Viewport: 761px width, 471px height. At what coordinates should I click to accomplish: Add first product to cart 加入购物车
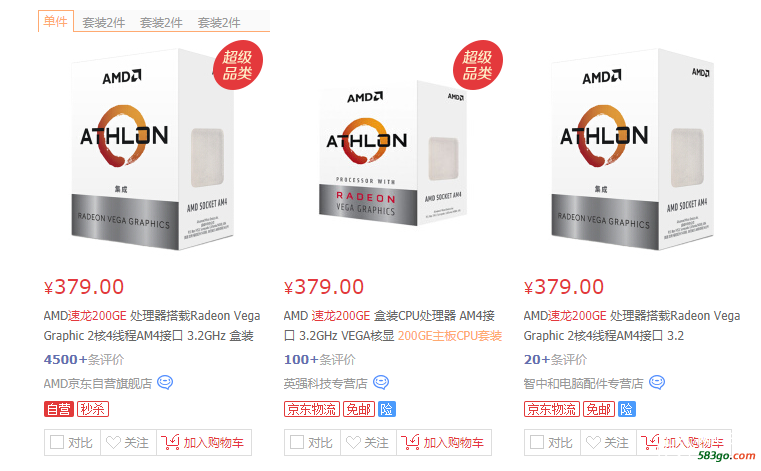tap(204, 442)
